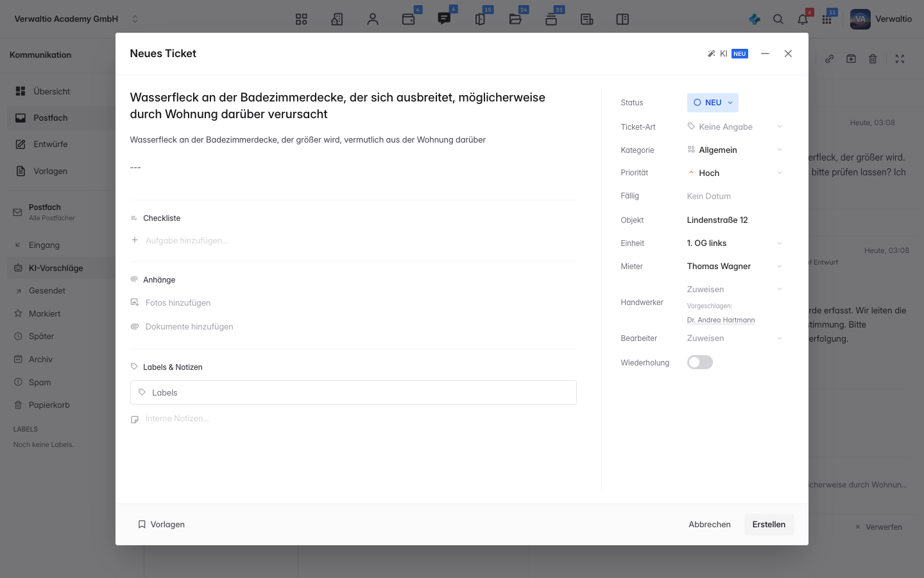Open dashboard grid icon in top bar
Screen dimensions: 924x578
(302, 19)
